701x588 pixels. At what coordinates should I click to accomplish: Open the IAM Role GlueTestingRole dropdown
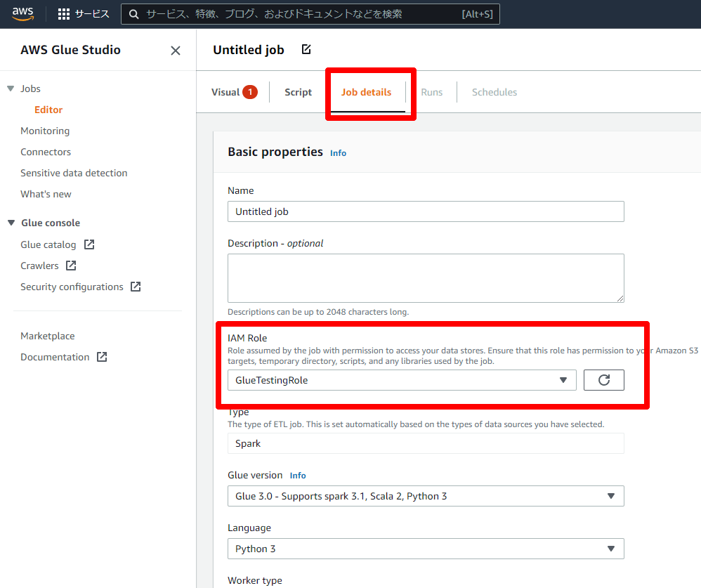402,380
